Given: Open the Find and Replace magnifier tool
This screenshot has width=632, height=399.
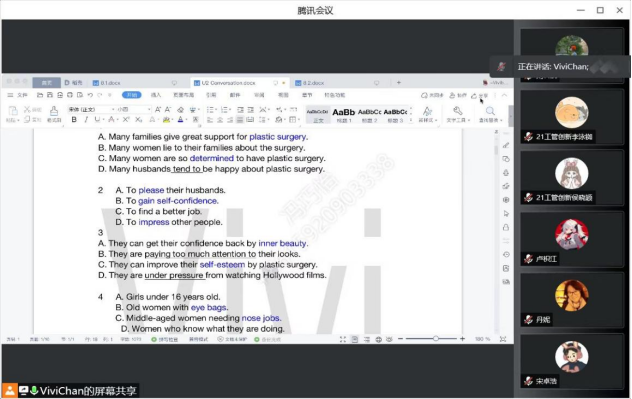Looking at the screenshot, I should (x=490, y=114).
